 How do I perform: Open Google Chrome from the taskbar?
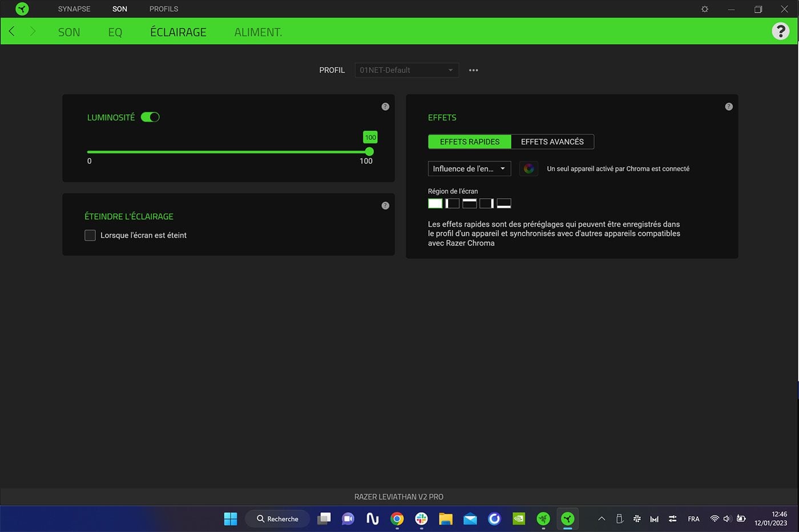397,518
